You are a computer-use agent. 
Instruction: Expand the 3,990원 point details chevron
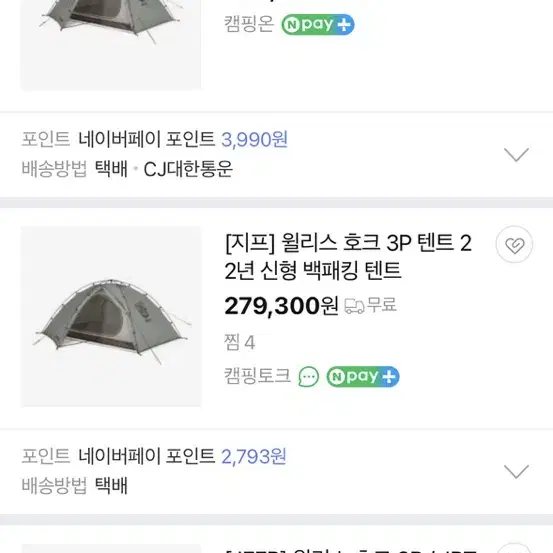[516, 154]
